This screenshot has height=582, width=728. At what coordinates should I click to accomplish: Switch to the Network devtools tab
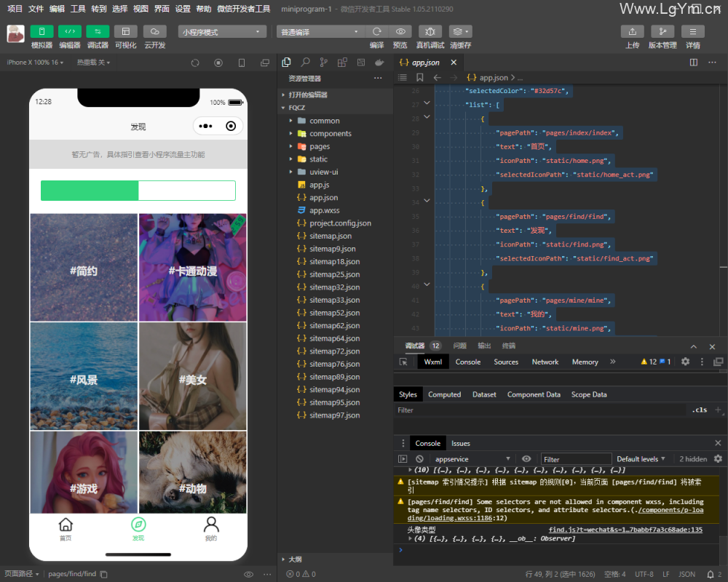click(545, 362)
